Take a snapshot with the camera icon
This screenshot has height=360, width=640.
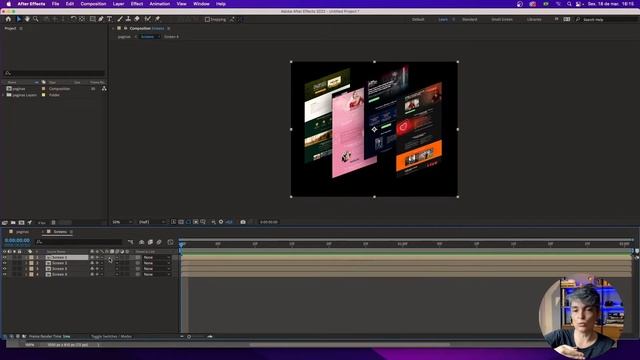tap(243, 222)
